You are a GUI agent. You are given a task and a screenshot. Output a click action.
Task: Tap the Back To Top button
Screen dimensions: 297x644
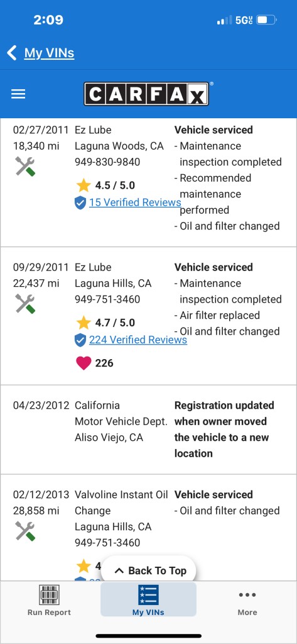coord(148,570)
